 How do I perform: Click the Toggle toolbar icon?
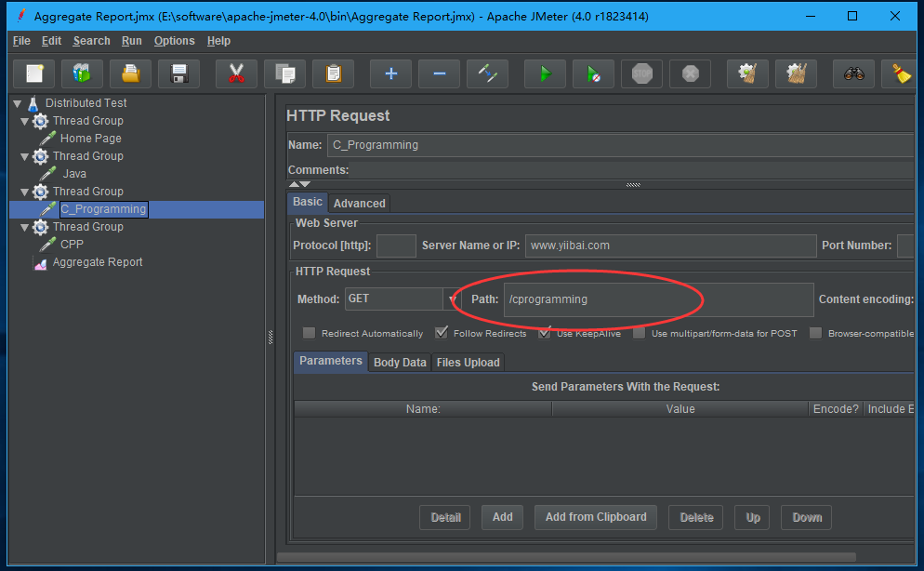[x=487, y=73]
